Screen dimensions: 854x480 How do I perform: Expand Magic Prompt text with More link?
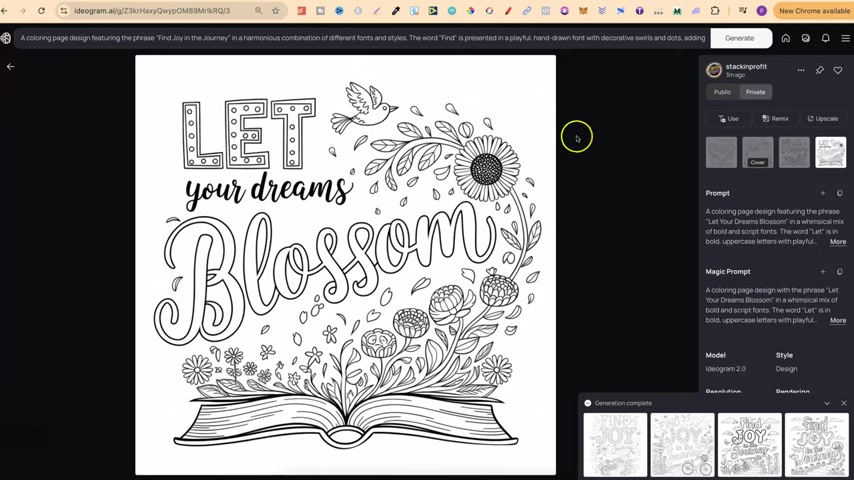click(x=838, y=320)
